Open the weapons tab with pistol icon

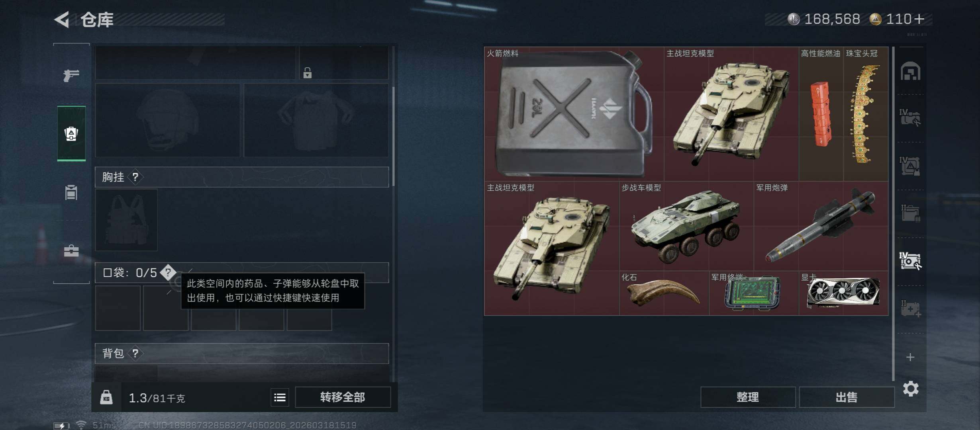coord(71,75)
